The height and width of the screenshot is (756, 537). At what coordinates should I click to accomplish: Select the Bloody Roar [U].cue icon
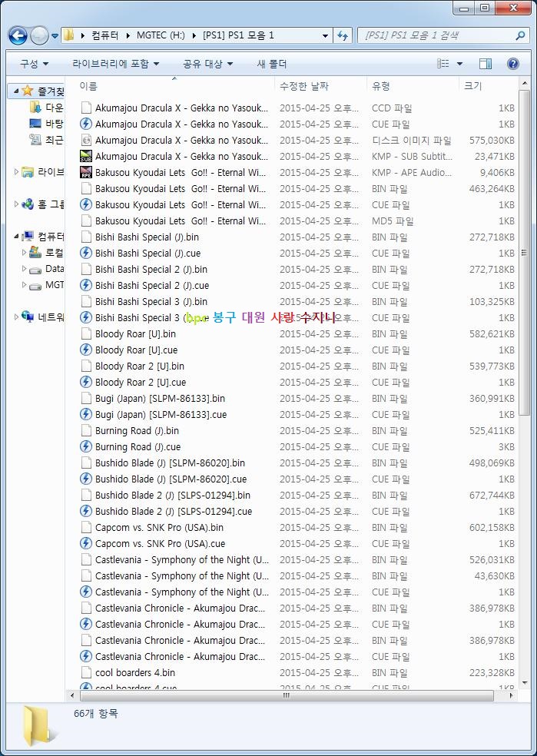coord(86,350)
